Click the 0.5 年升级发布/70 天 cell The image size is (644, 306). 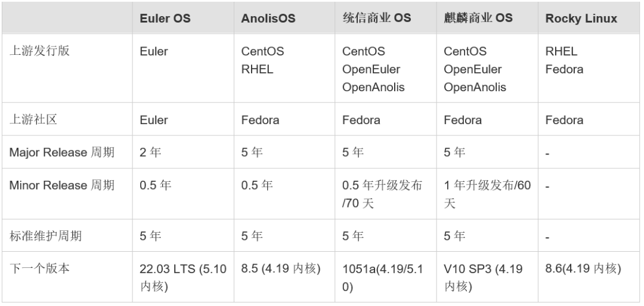[x=382, y=194]
